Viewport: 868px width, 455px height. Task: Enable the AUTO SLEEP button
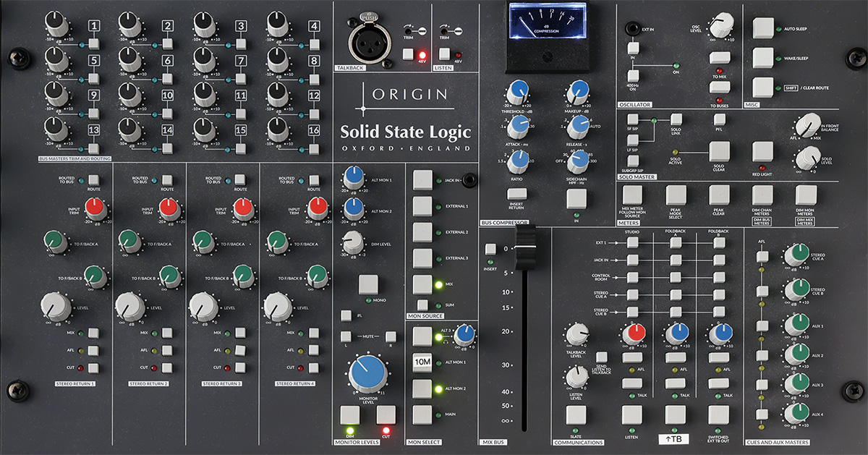(763, 27)
